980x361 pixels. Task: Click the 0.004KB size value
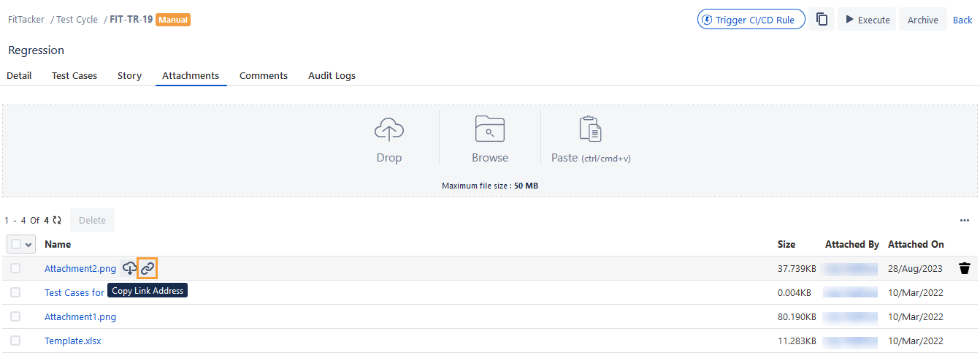[795, 292]
